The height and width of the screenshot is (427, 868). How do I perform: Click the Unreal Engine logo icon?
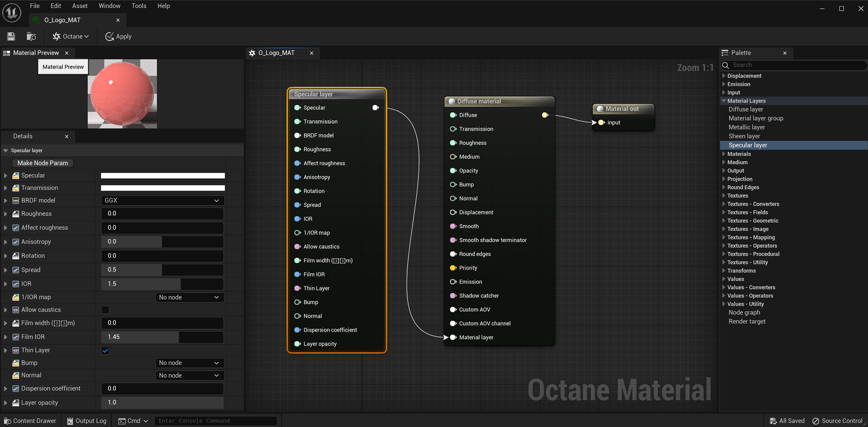(x=12, y=13)
